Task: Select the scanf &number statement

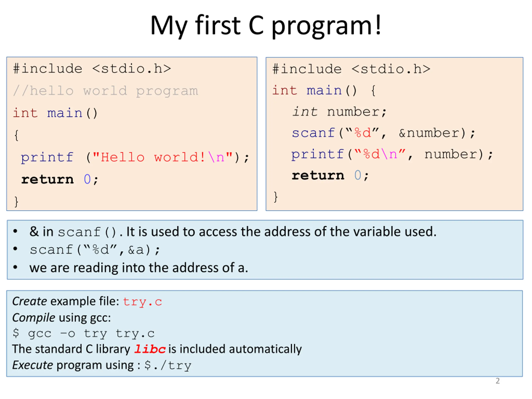Action: click(x=383, y=133)
